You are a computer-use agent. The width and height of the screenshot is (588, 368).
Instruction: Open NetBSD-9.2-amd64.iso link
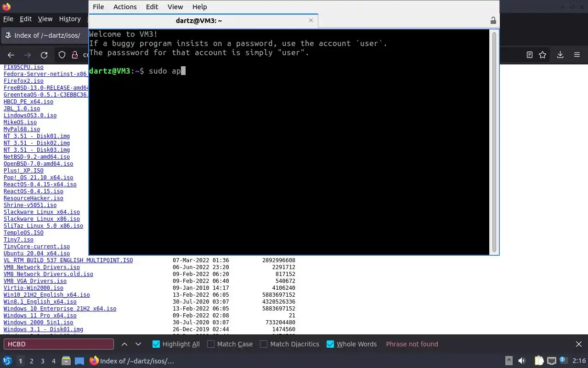point(37,157)
